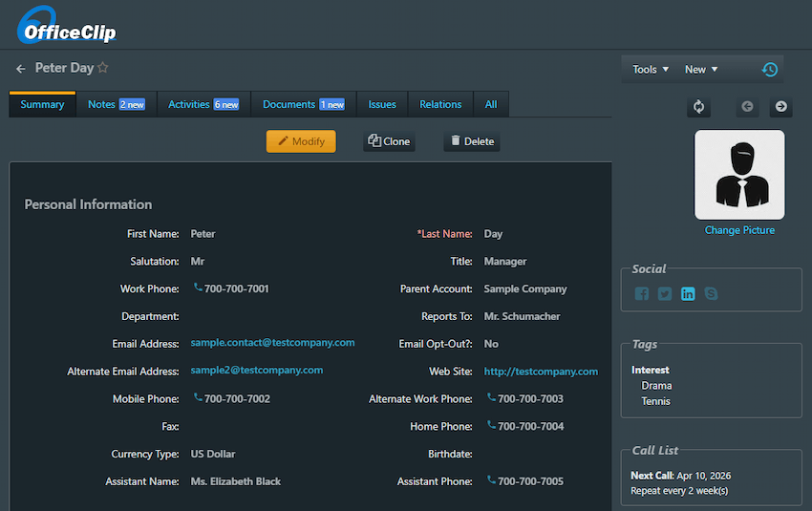Click the Change Picture link
Viewport: 812px width, 511px height.
pos(739,230)
